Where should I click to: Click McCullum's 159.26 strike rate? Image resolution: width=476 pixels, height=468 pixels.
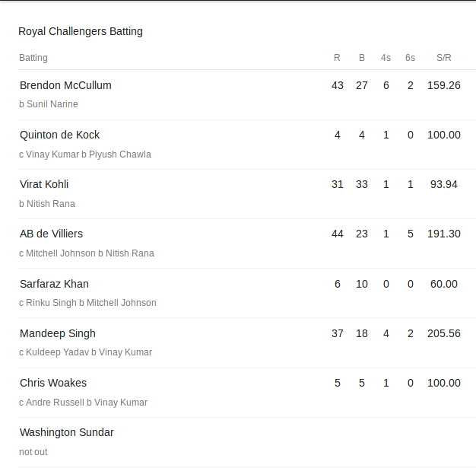(444, 85)
